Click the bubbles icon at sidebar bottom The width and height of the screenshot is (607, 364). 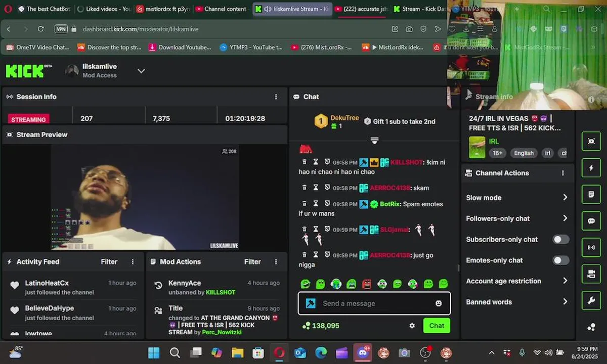pyautogui.click(x=591, y=327)
